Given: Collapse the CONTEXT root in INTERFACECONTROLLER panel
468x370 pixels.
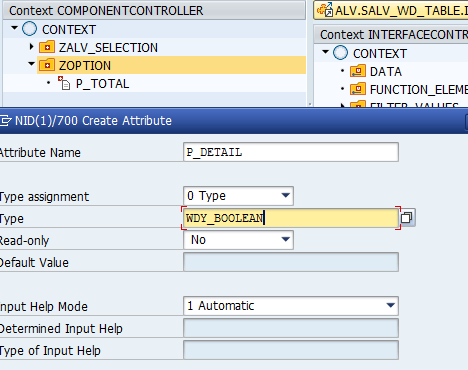Looking at the screenshot, I should pos(326,52).
